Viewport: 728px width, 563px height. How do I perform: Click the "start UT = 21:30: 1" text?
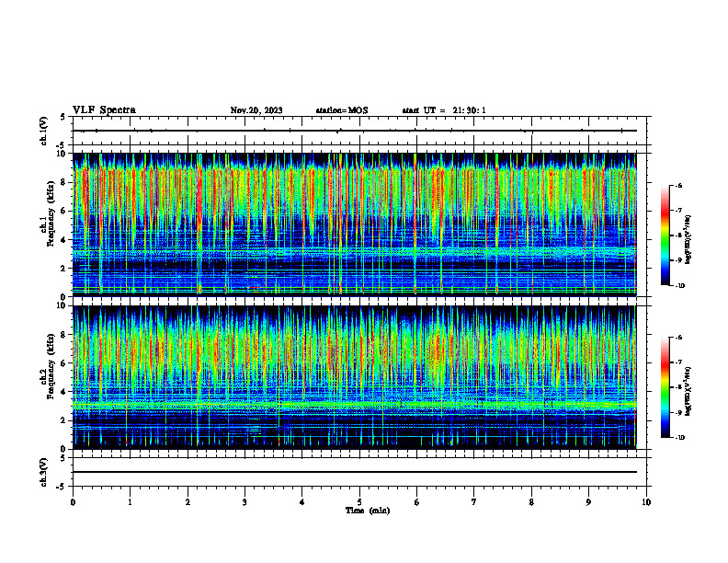(444, 110)
